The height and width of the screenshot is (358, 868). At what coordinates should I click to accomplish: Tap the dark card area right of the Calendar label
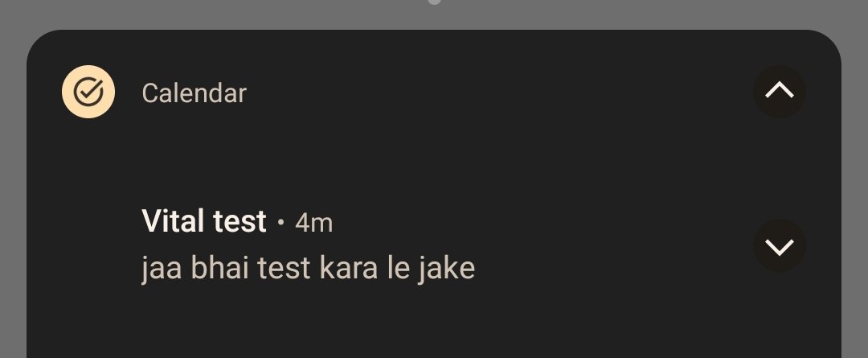coord(498,93)
